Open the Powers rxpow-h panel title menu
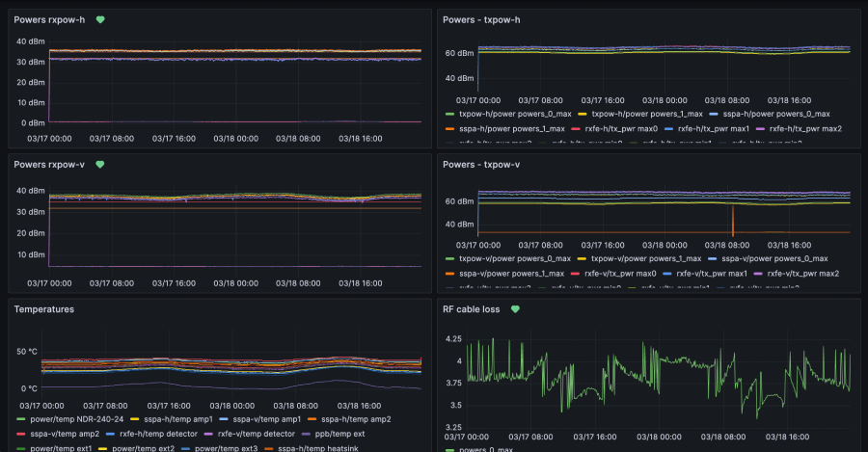 point(49,20)
